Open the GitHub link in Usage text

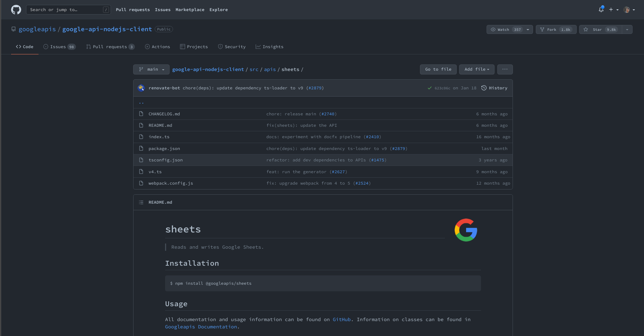click(342, 319)
